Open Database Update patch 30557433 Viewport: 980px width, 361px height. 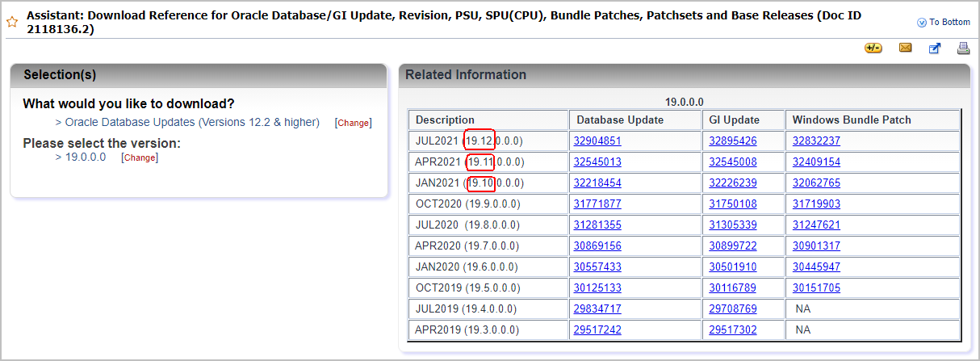click(x=597, y=267)
